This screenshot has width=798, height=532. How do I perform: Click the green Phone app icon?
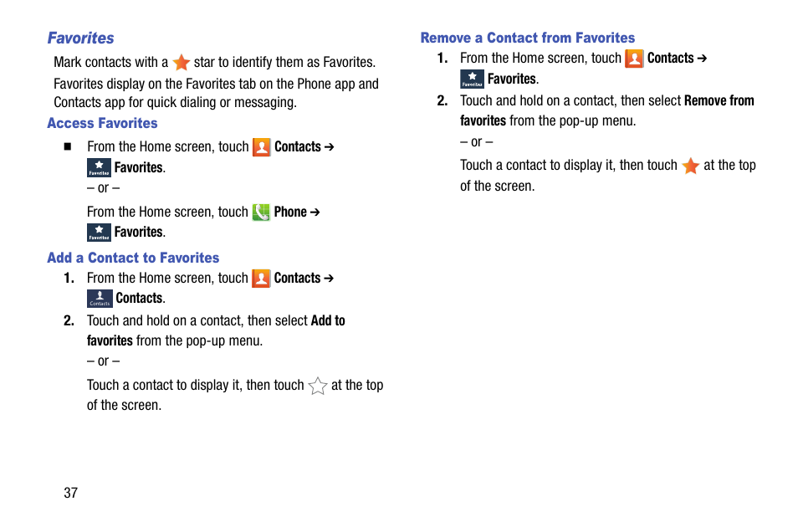tap(261, 212)
